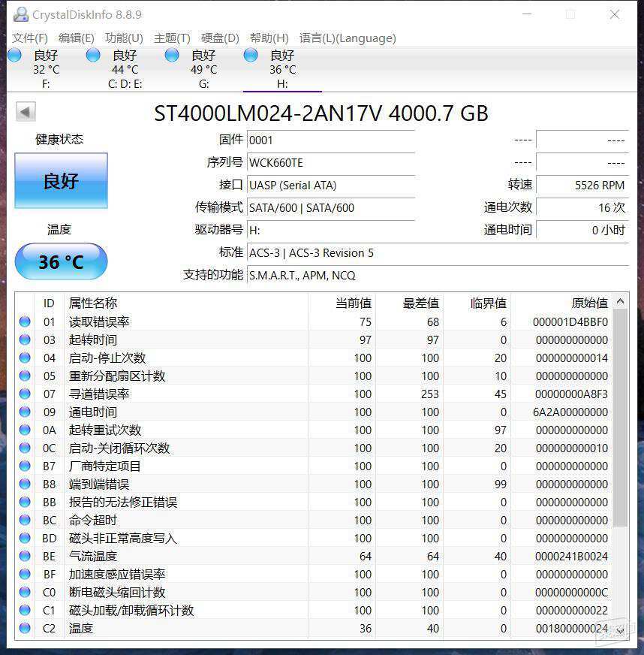The width and height of the screenshot is (644, 655).
Task: Click the blue status orb for disk F:
Action: [x=14, y=55]
